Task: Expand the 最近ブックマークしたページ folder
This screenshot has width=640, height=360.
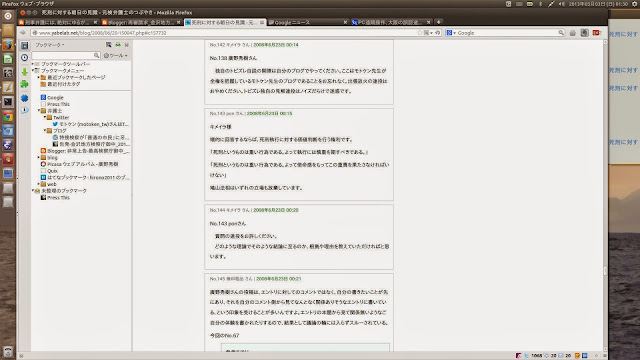Action: pos(39,77)
